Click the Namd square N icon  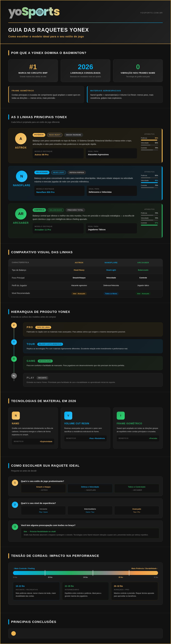tap(16, 415)
